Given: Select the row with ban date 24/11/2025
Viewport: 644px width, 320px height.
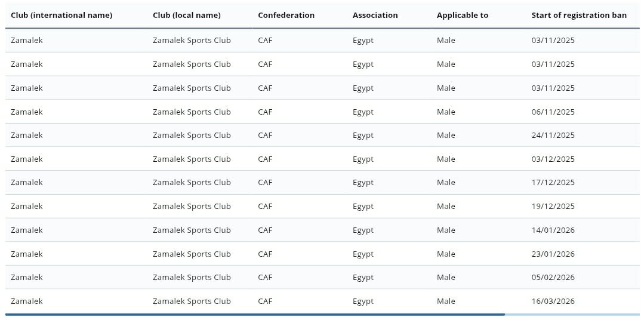Looking at the screenshot, I should click(322, 135).
